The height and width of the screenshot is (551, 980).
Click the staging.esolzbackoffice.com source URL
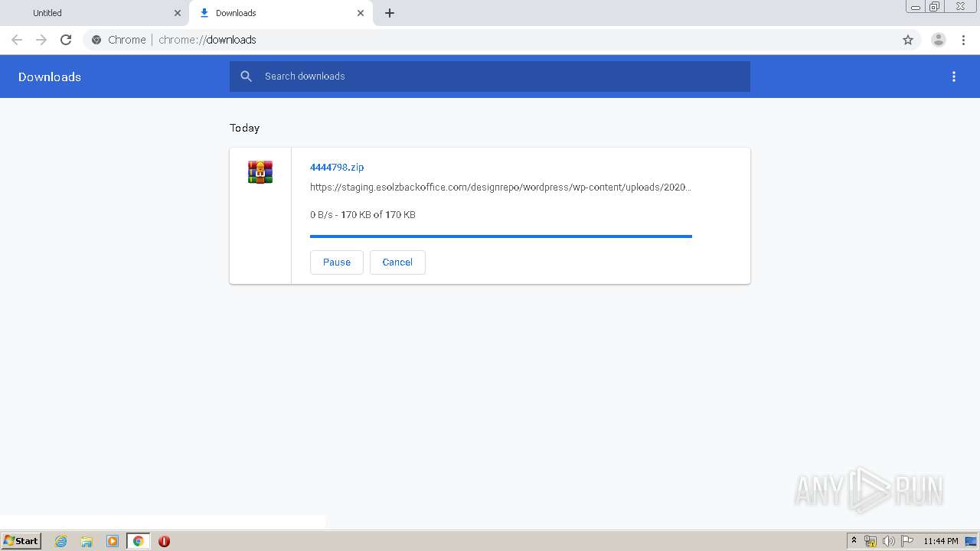tap(501, 187)
